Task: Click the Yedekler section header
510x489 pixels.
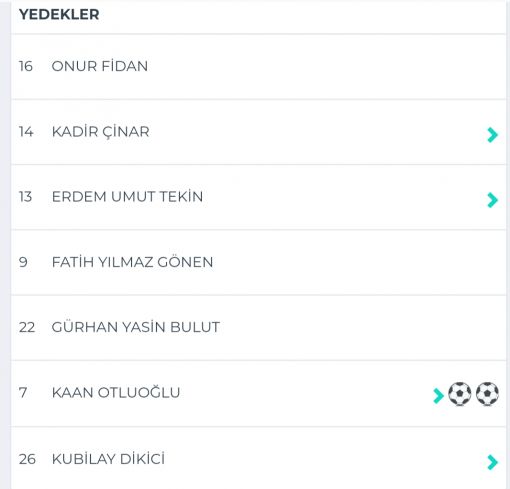Action: coord(59,14)
